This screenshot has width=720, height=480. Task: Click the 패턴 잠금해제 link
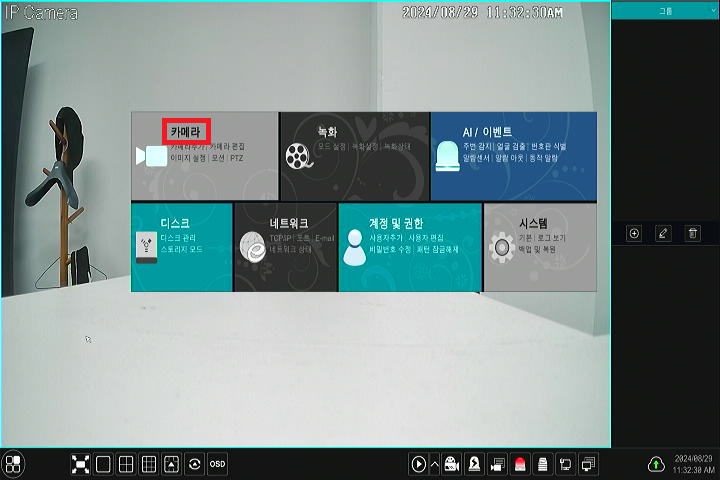(x=438, y=249)
